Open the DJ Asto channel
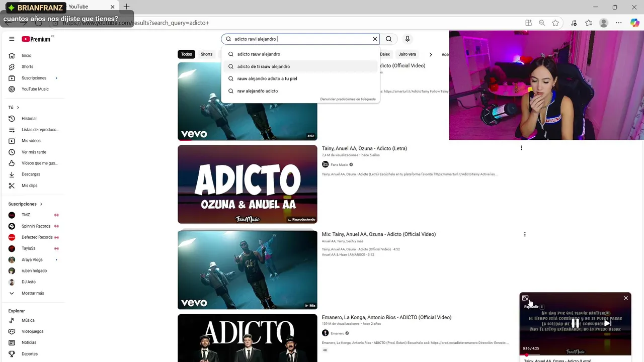This screenshot has width=644, height=362. (x=32, y=282)
